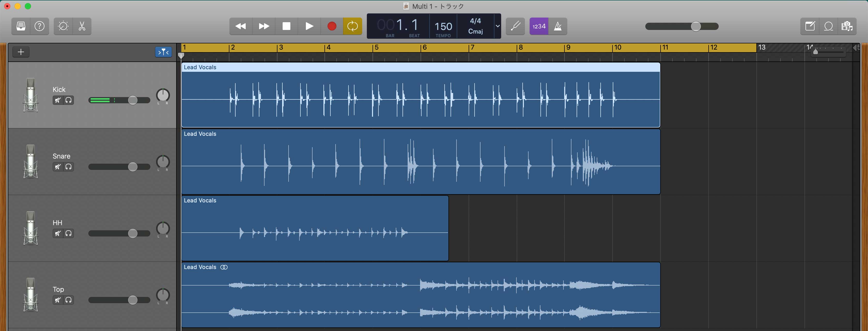Viewport: 868px width, 331px height.
Task: Solo the Top track
Action: (x=68, y=300)
